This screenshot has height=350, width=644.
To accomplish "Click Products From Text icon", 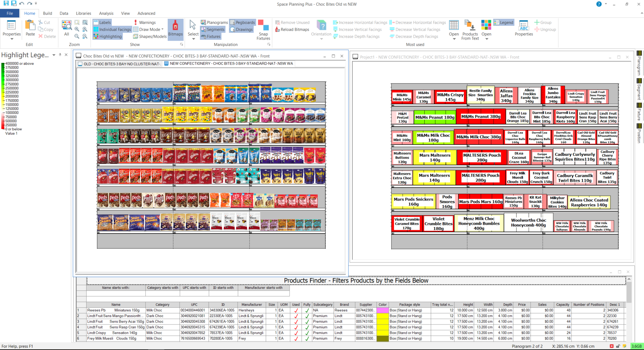I will click(470, 25).
